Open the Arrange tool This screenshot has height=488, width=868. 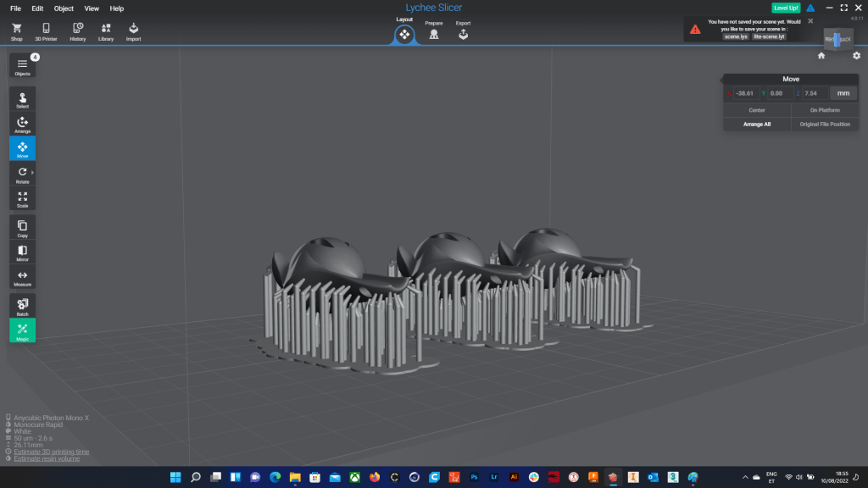pos(22,125)
